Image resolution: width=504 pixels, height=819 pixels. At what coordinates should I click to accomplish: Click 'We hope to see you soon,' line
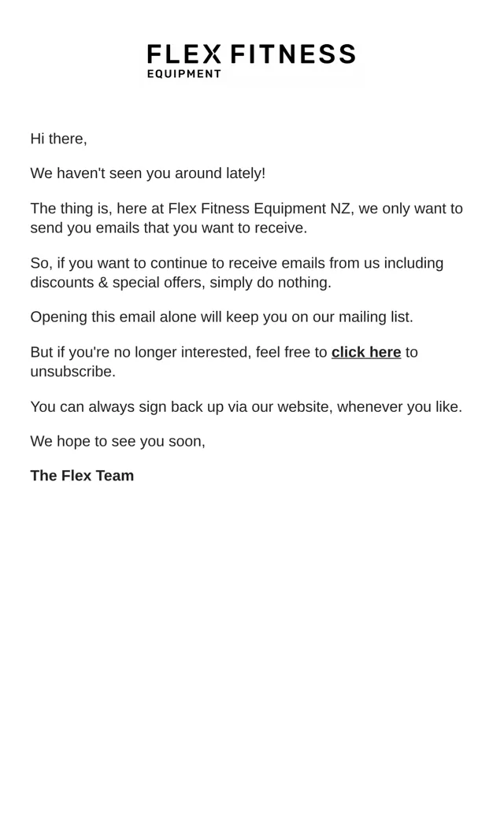coord(117,441)
